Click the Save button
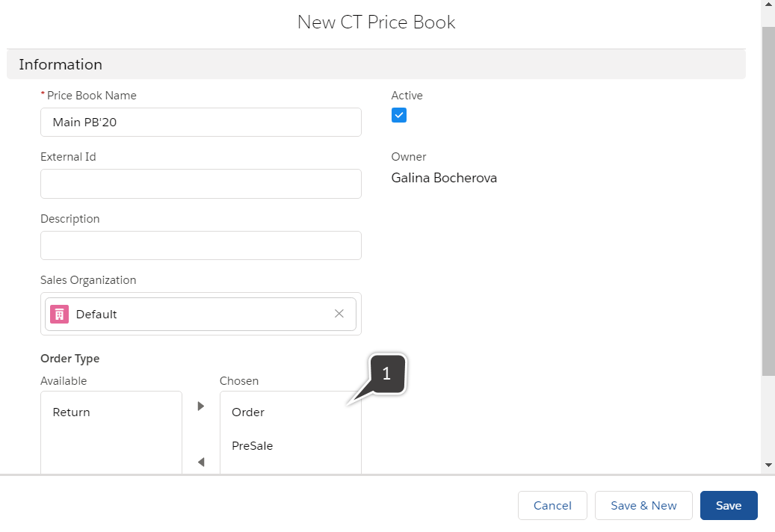This screenshot has height=532, width=775. tap(729, 505)
